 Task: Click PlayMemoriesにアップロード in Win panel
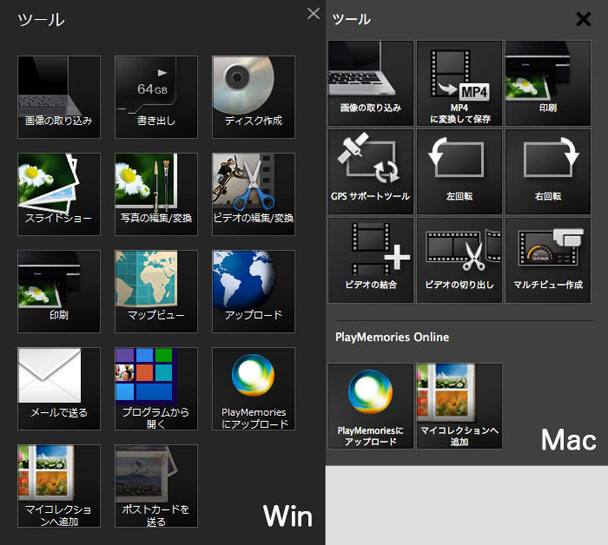pos(254,388)
